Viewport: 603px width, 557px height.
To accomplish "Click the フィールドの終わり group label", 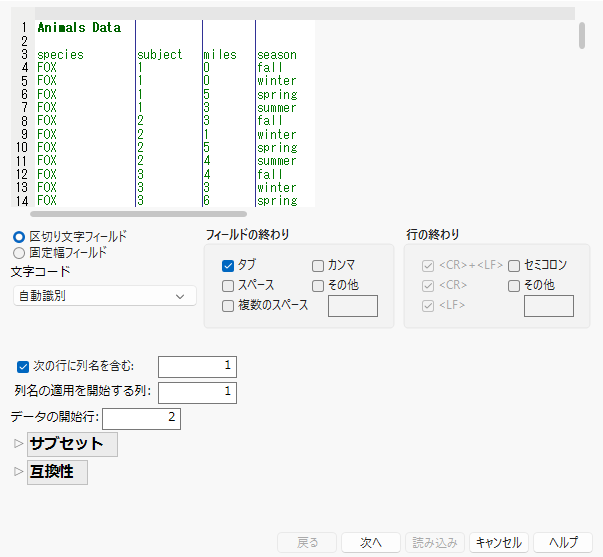I will [x=247, y=234].
